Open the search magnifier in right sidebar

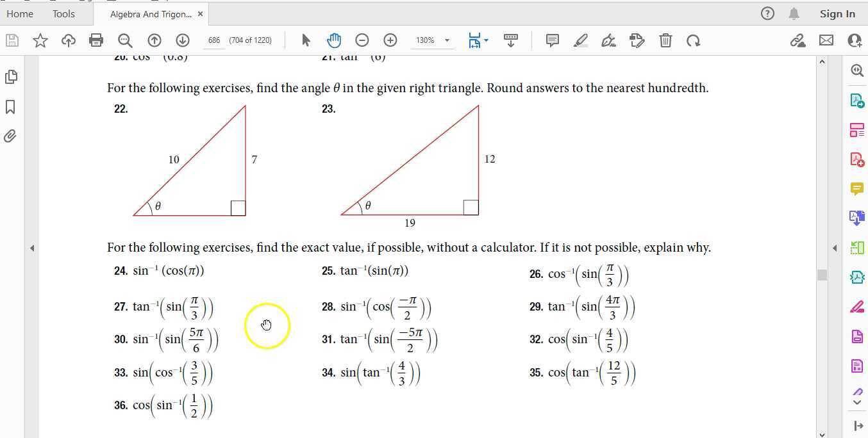coord(857,70)
